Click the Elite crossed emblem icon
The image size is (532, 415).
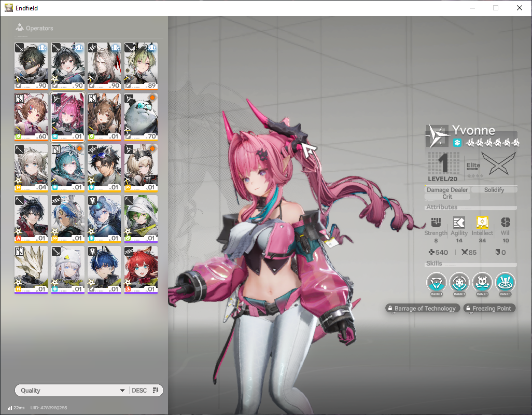click(x=498, y=163)
